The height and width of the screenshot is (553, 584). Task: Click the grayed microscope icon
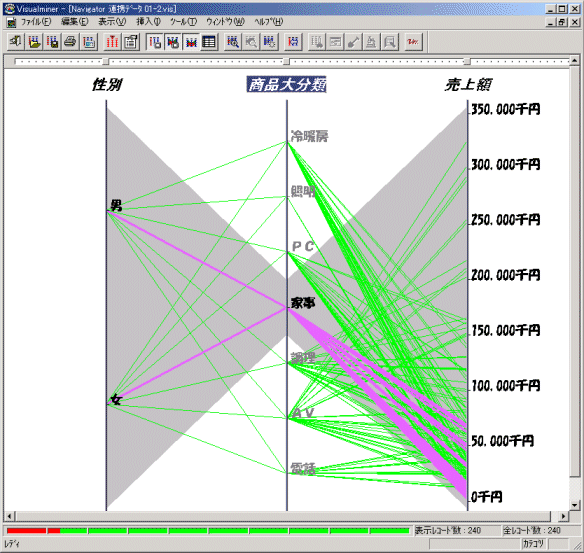tap(371, 41)
